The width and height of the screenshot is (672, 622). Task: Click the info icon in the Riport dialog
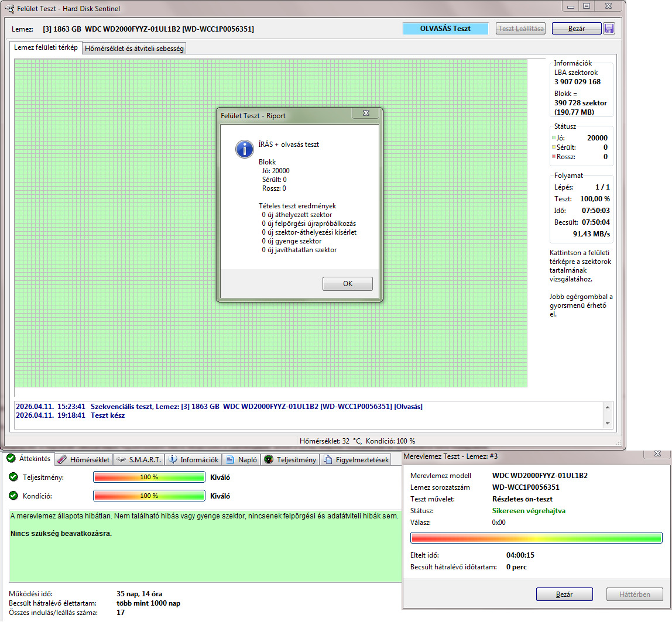click(x=244, y=149)
